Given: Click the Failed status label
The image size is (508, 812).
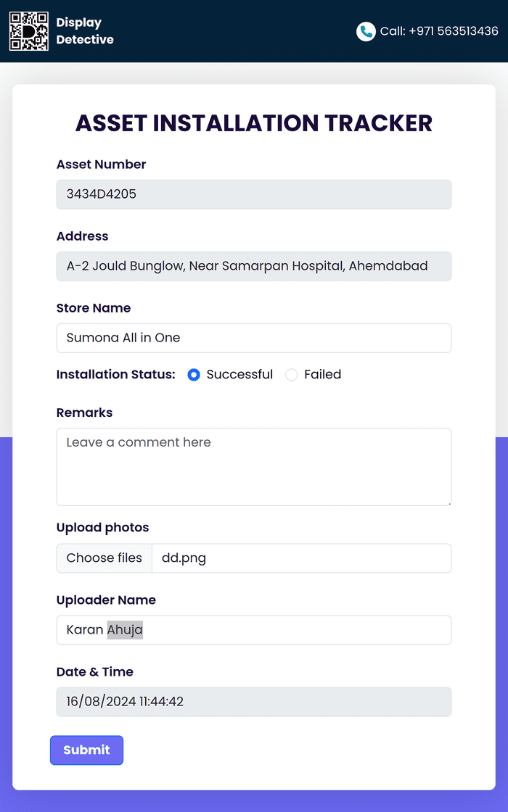Looking at the screenshot, I should click(x=322, y=374).
